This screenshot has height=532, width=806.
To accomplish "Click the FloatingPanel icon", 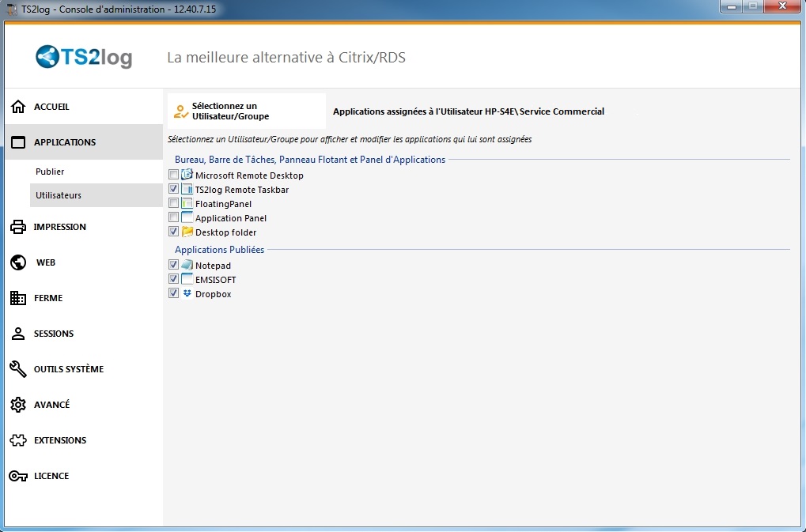I will (x=187, y=203).
